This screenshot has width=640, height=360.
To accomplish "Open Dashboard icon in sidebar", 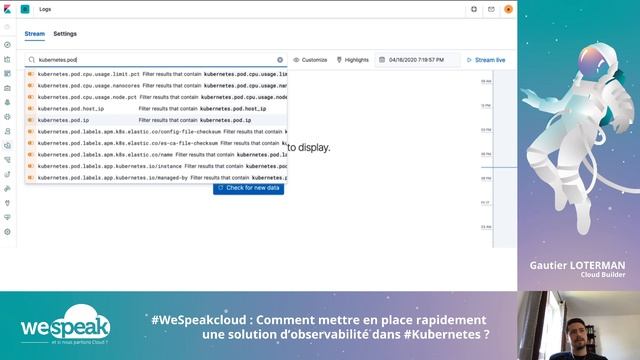I will tap(7, 73).
